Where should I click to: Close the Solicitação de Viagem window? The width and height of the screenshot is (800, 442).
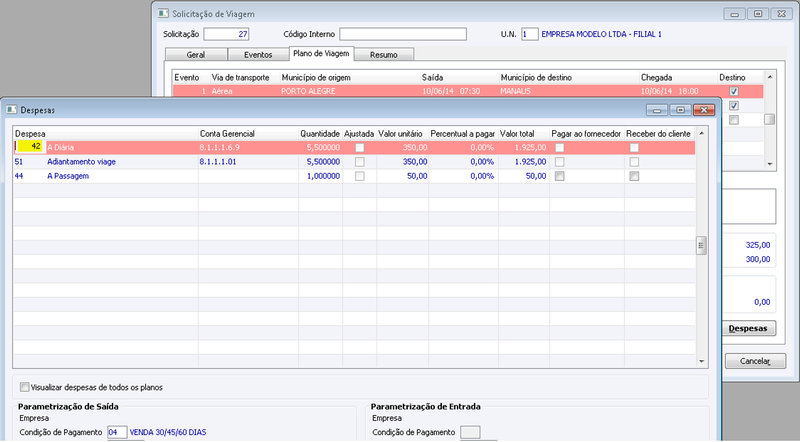pyautogui.click(x=781, y=14)
